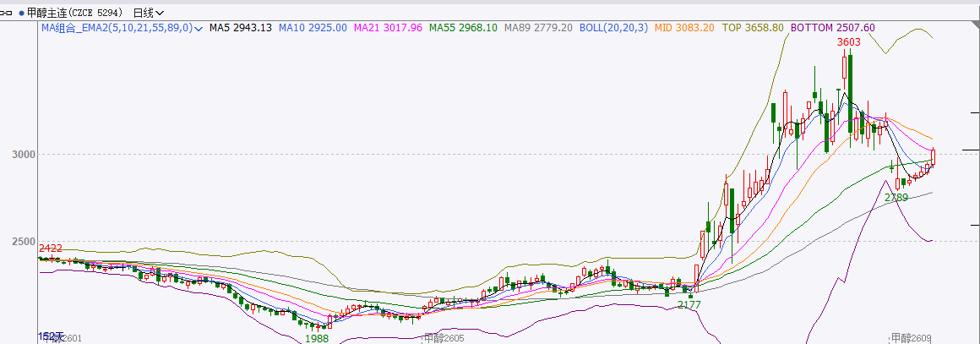The height and width of the screenshot is (344, 980).
Task: Click the MA5 2943.13 legend value
Action: click(241, 28)
